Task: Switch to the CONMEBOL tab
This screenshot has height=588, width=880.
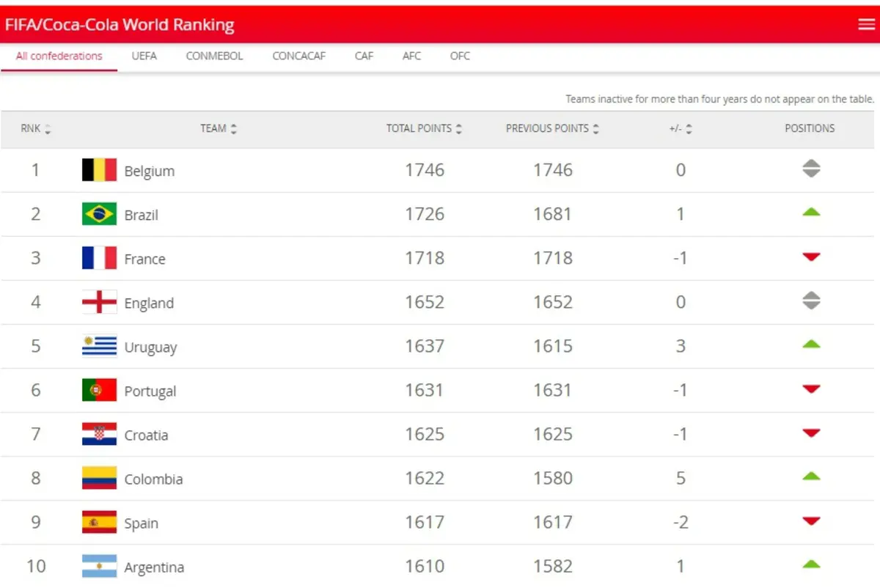Action: [x=214, y=56]
